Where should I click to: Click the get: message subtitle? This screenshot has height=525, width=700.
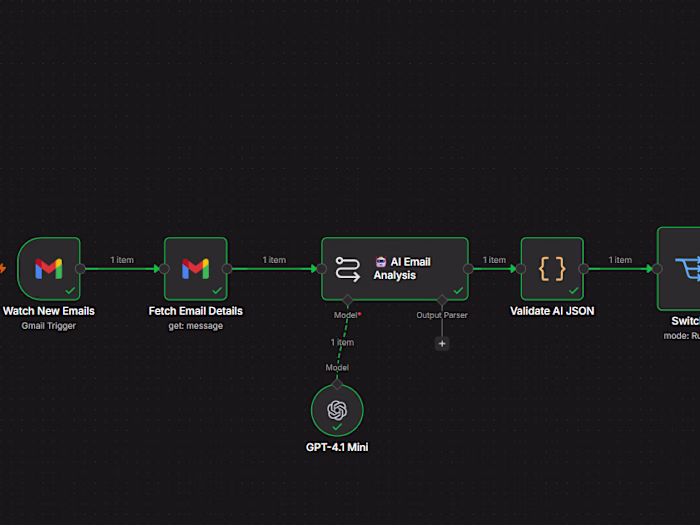(196, 326)
